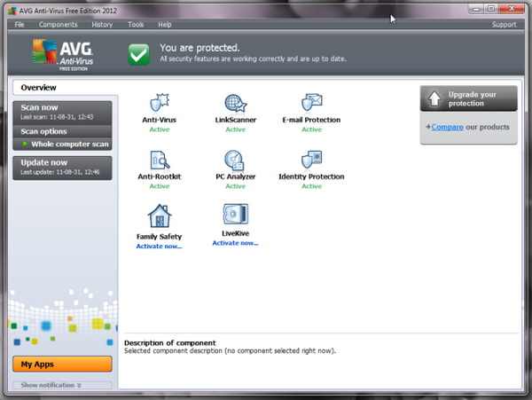Select the E-mail Protection icon
Image resolution: width=532 pixels, height=400 pixels.
312,102
